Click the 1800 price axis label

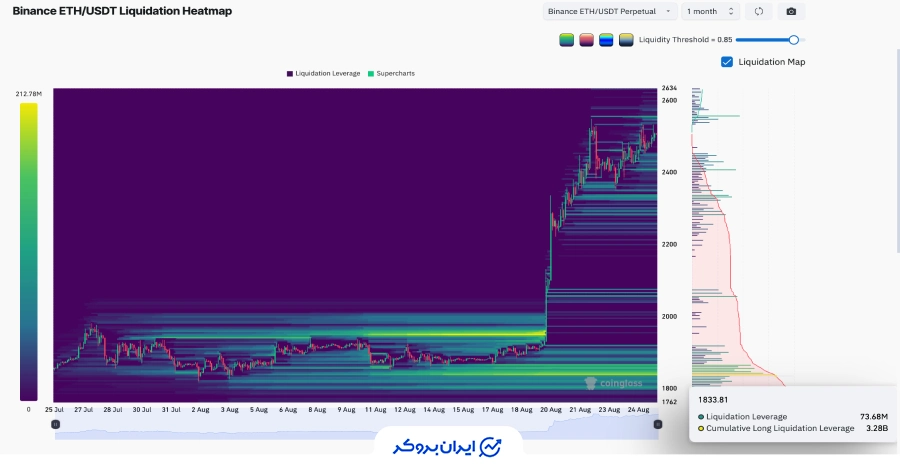669,388
